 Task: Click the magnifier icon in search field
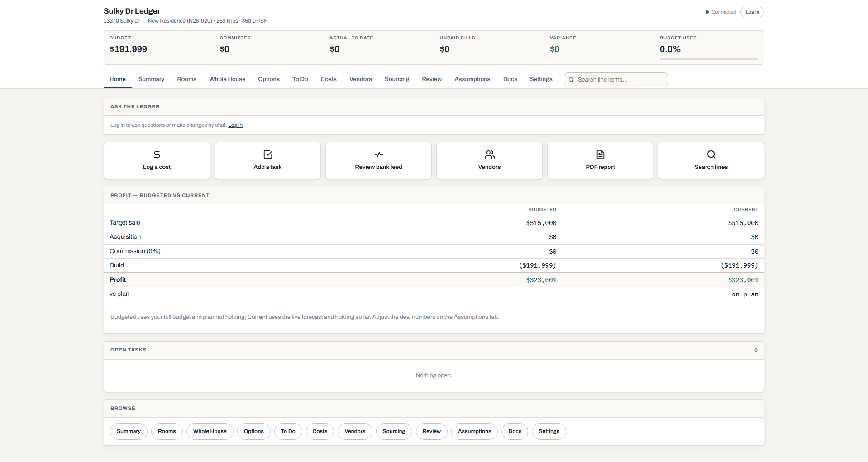(x=572, y=80)
